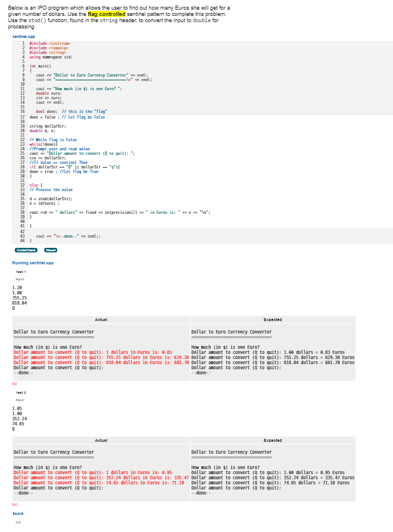Click the 'int main()' line
This screenshot has width=393, height=532.
coord(40,66)
